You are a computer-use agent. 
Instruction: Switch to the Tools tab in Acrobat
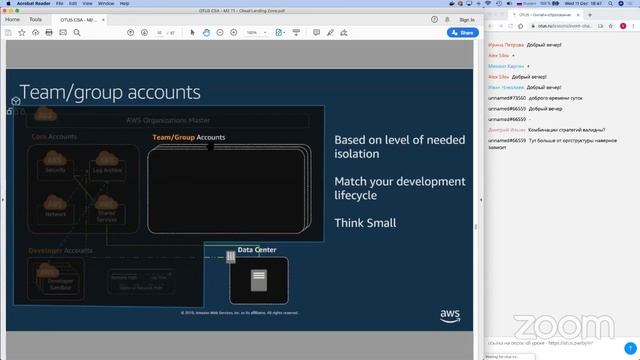click(36, 20)
